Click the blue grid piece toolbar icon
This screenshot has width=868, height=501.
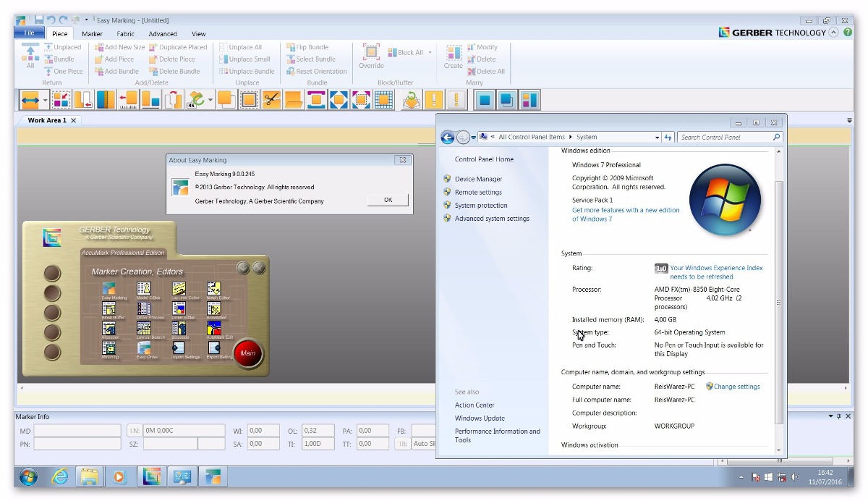pyautogui.click(x=383, y=99)
